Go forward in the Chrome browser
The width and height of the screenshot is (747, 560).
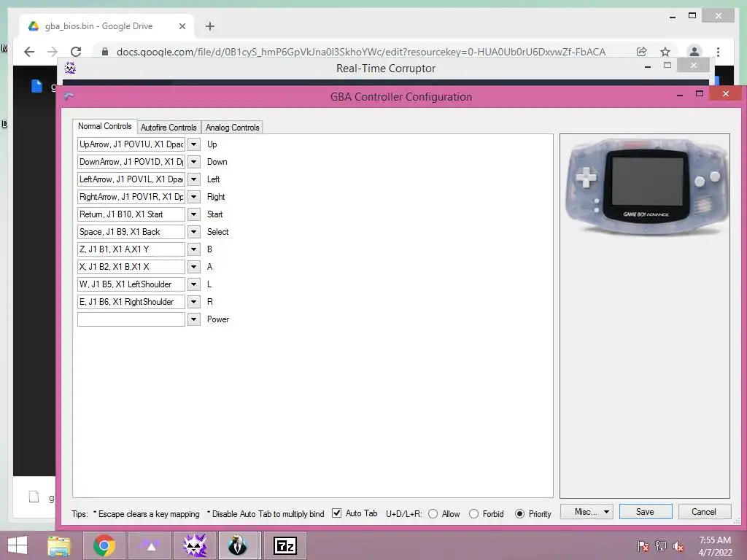coord(53,52)
